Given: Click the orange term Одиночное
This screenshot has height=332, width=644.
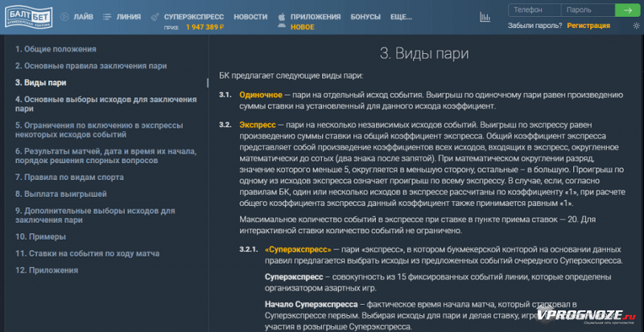Looking at the screenshot, I should pos(261,95).
